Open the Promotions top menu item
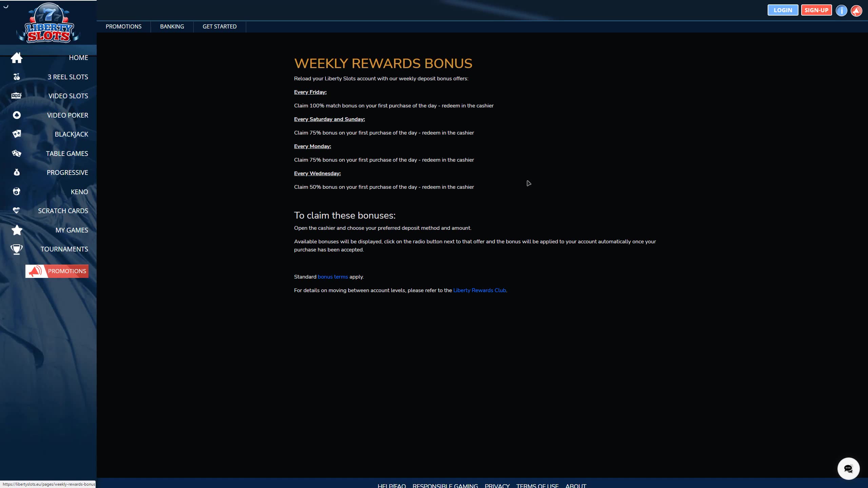The width and height of the screenshot is (868, 488). pyautogui.click(x=123, y=26)
